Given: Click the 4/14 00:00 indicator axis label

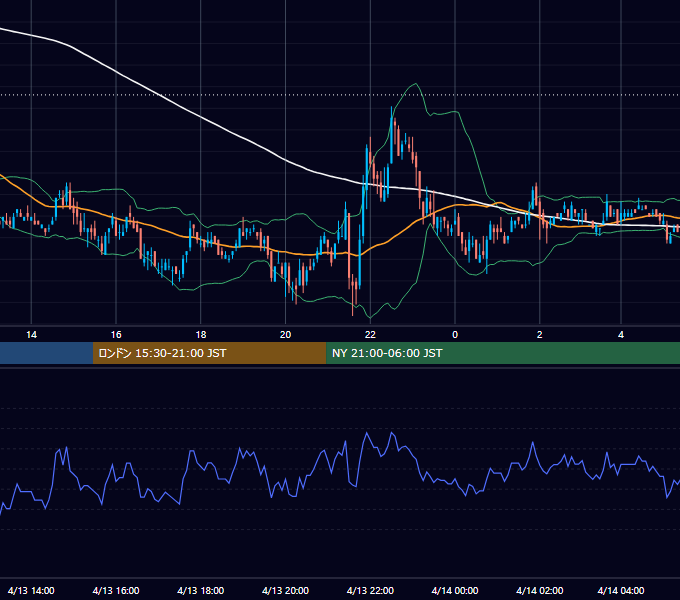Looking at the screenshot, I should coord(455,590).
